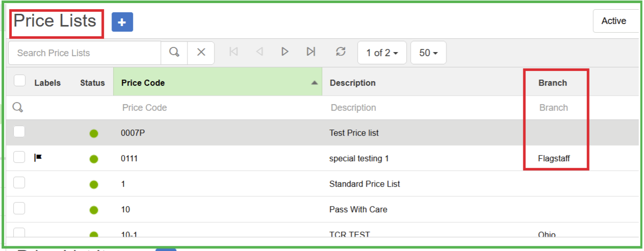Open the 1 of 2 page dropdown
644x251 pixels.
[x=382, y=53]
